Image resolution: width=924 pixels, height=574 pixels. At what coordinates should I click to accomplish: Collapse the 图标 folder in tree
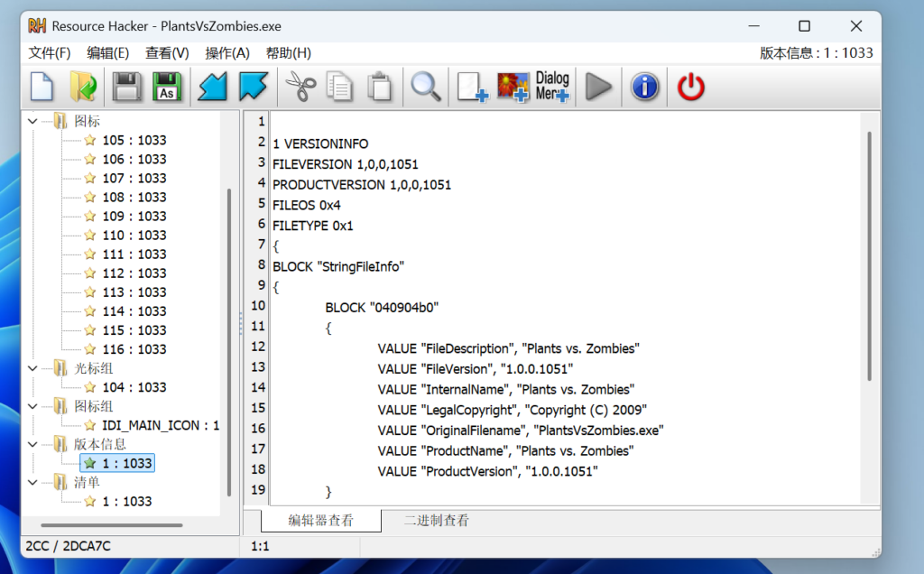click(x=33, y=121)
